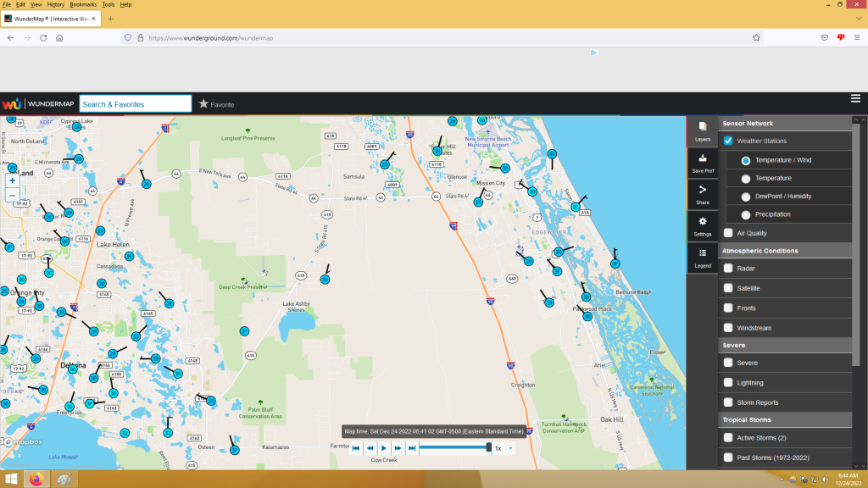
Task: Enable the Radar layer
Action: [728, 269]
